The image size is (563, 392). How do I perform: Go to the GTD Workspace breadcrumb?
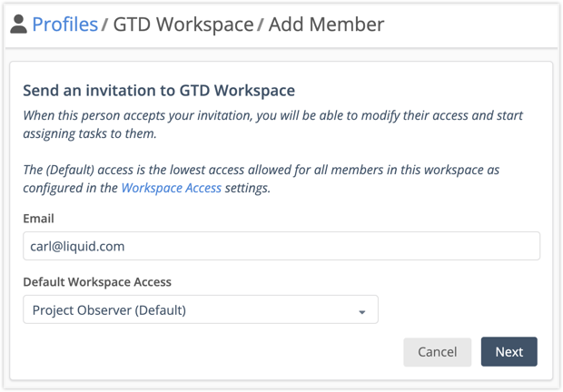(x=183, y=24)
